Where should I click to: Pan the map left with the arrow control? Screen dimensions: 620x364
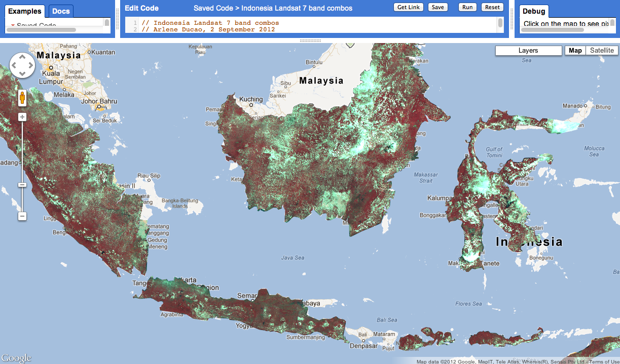pos(14,65)
